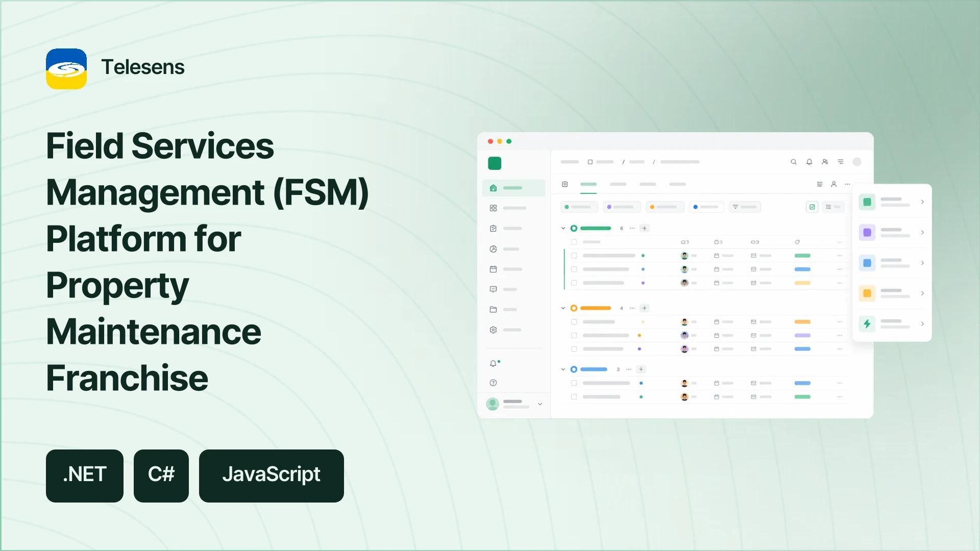Click the purple status tag in the orange group

click(x=802, y=335)
